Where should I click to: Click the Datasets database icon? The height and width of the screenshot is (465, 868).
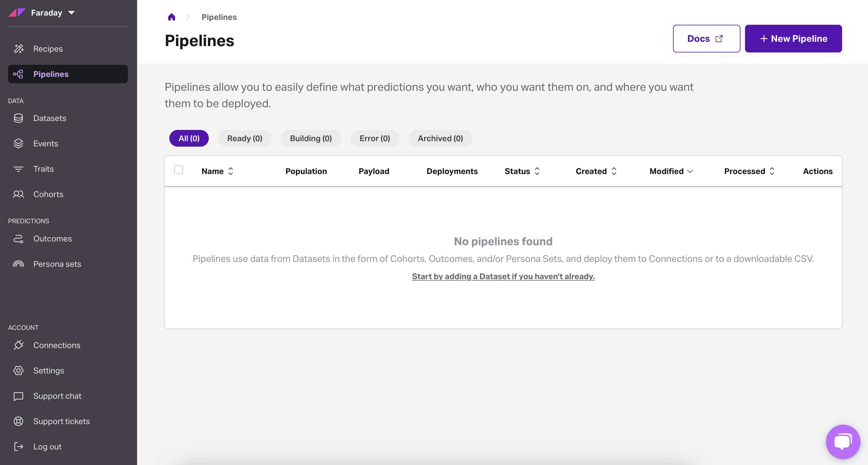(x=18, y=118)
